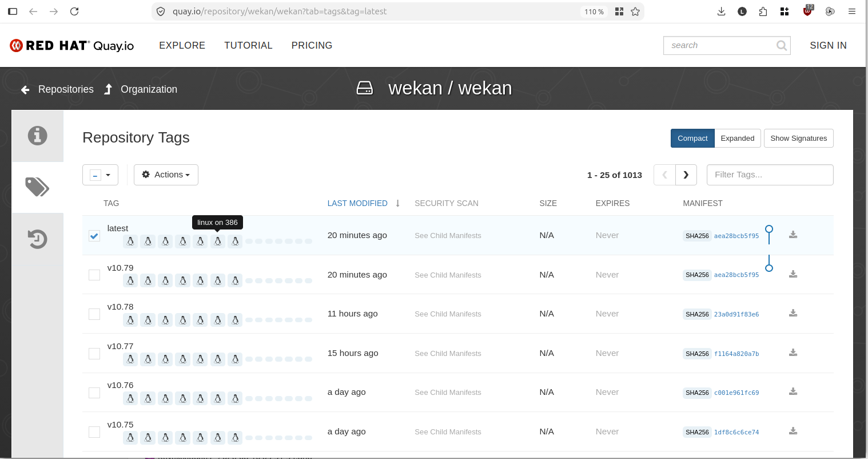868x459 pixels.
Task: Click the search magnifier icon
Action: tap(782, 46)
